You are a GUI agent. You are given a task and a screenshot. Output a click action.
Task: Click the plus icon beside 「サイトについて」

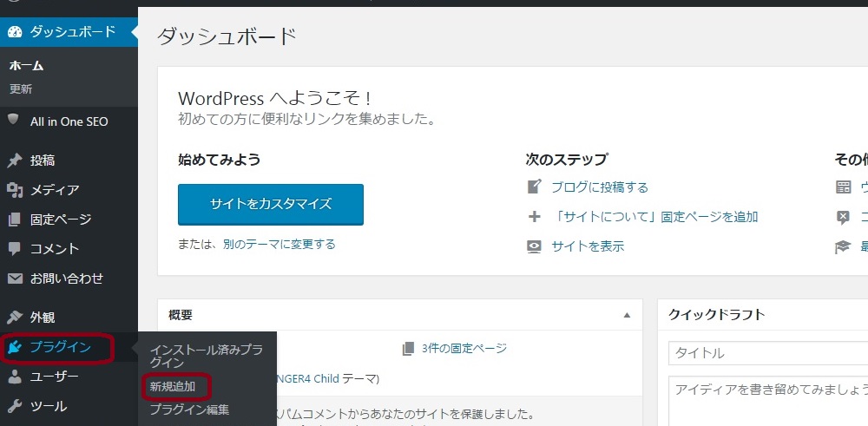(534, 217)
